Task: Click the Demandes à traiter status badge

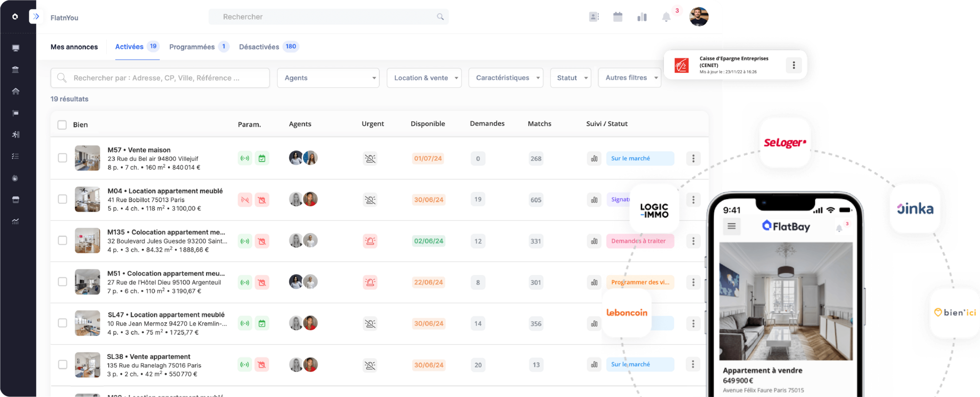Action: pos(639,241)
